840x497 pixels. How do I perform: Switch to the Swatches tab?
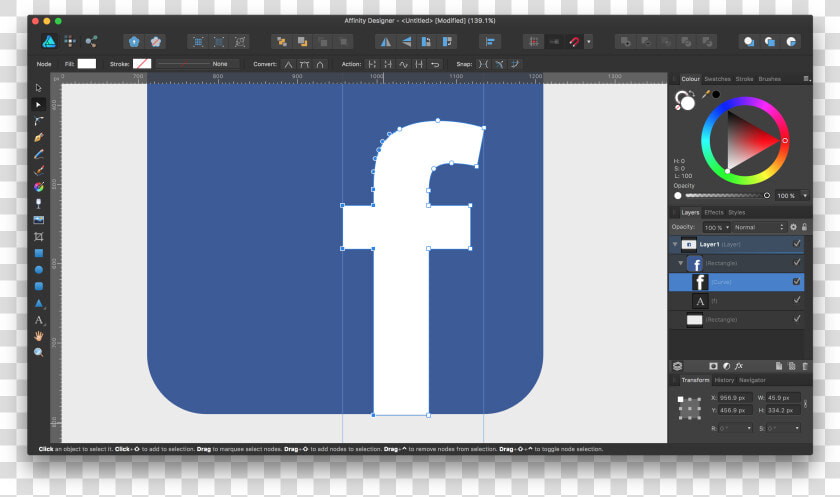[717, 79]
